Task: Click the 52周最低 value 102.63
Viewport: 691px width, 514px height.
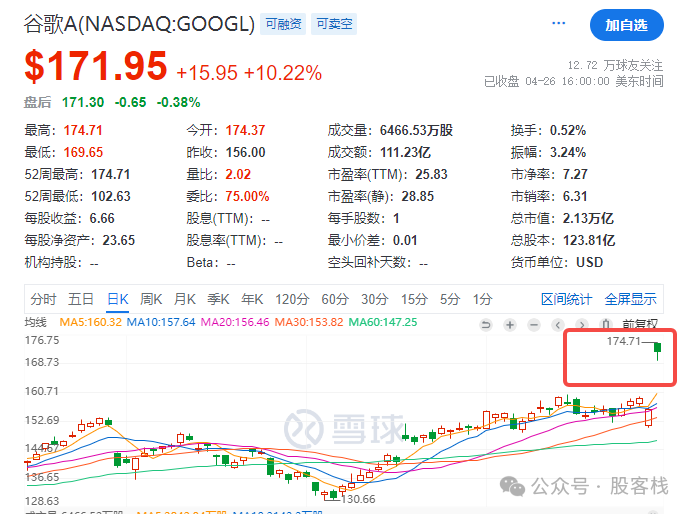Action: [x=111, y=197]
